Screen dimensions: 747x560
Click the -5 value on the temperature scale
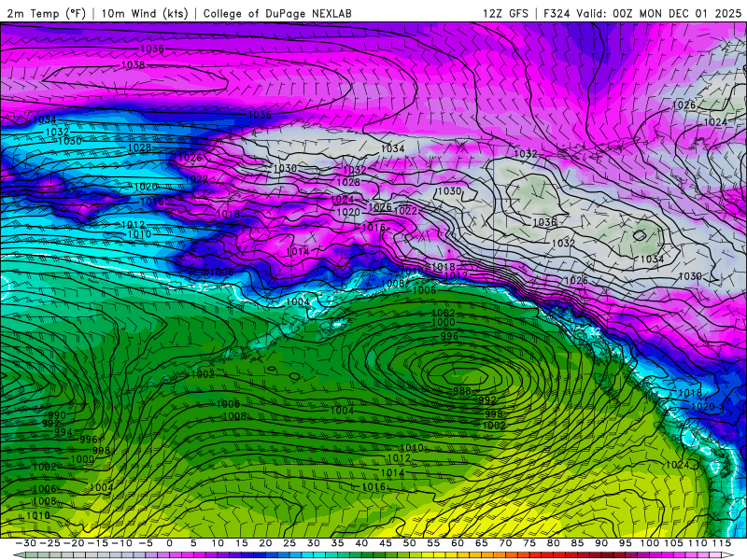(x=146, y=543)
